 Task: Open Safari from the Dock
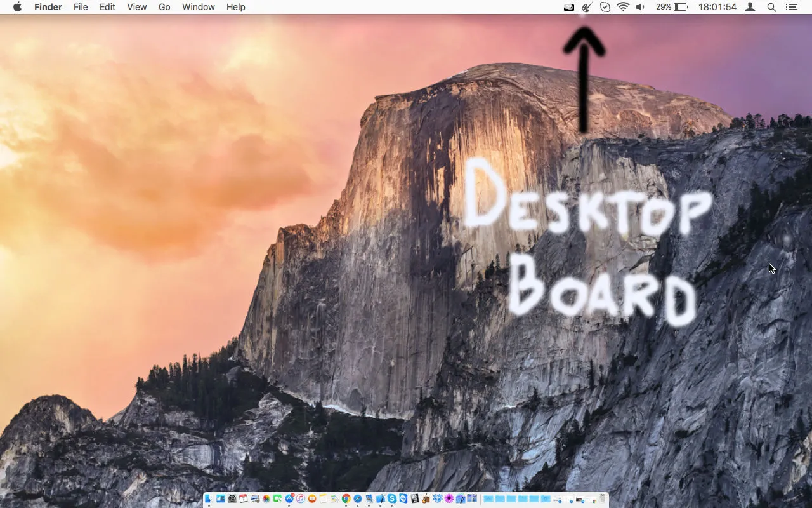point(358,499)
